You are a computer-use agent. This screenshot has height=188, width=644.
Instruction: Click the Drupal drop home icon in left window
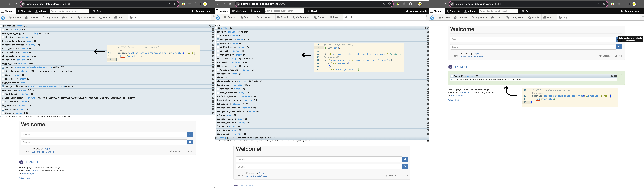click(x=3, y=18)
